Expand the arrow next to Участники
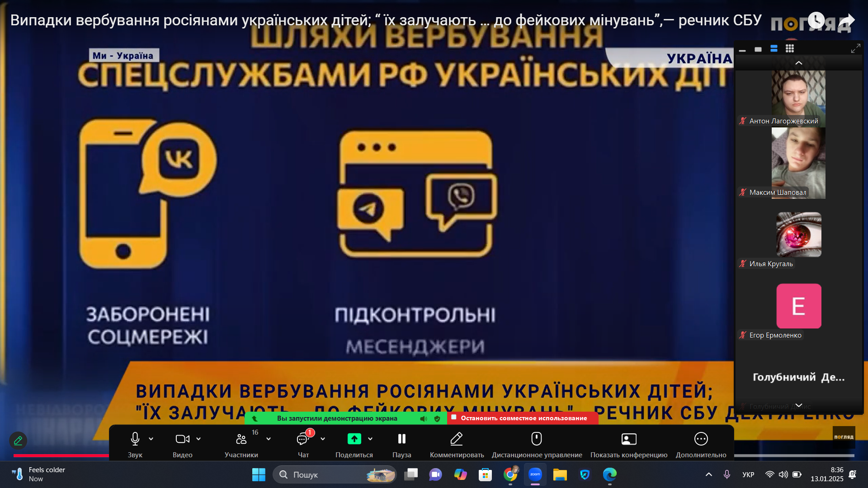The height and width of the screenshot is (488, 868). click(269, 439)
